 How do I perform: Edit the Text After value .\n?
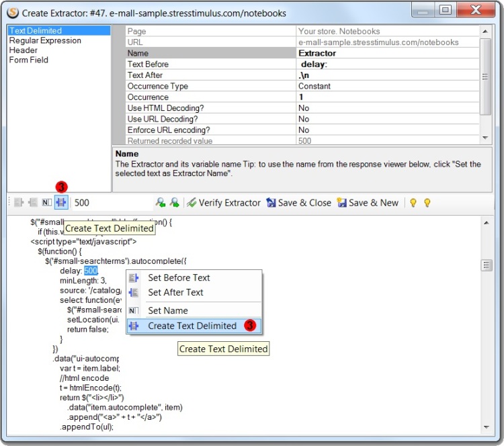(x=388, y=75)
